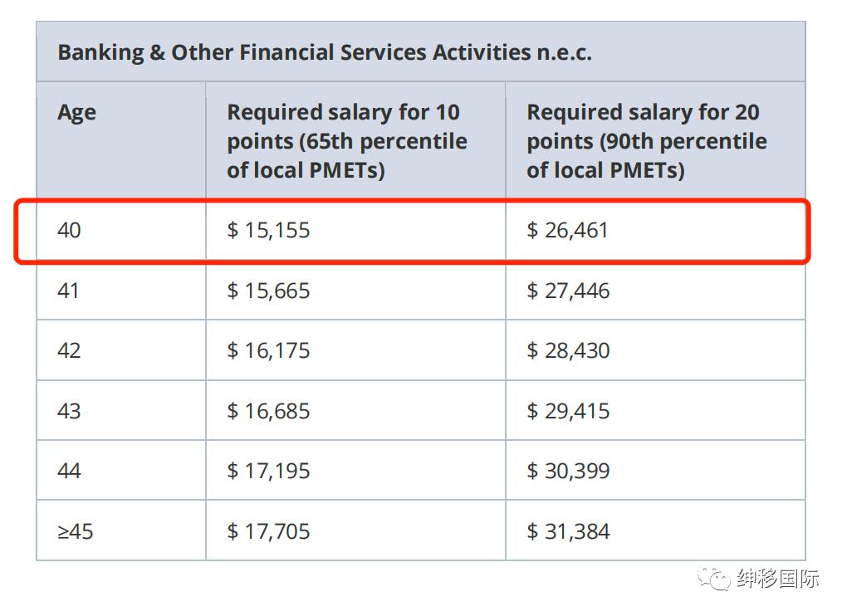This screenshot has width=847, height=616.
Task: Click the $ 26,461 salary cell
Action: coord(568,230)
